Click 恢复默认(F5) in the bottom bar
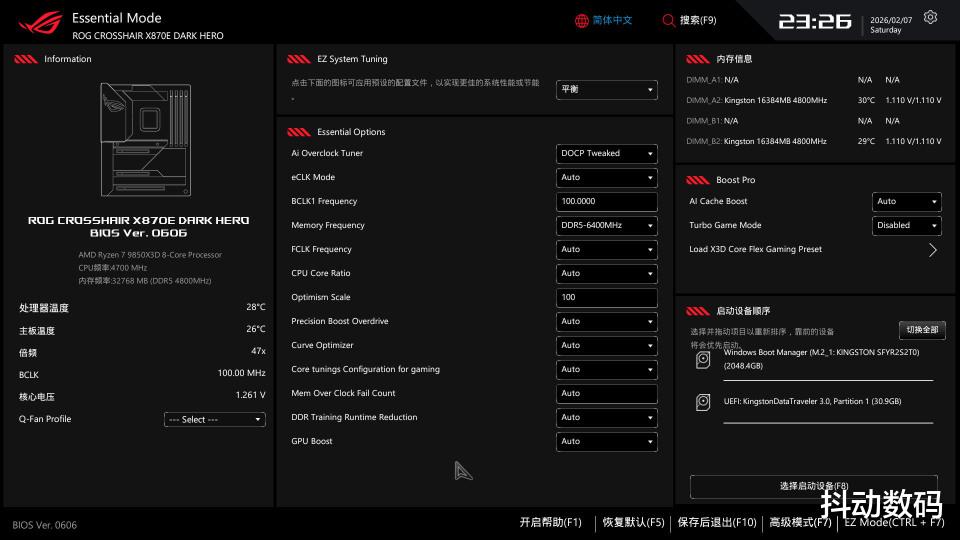Image resolution: width=960 pixels, height=540 pixels. (x=633, y=522)
